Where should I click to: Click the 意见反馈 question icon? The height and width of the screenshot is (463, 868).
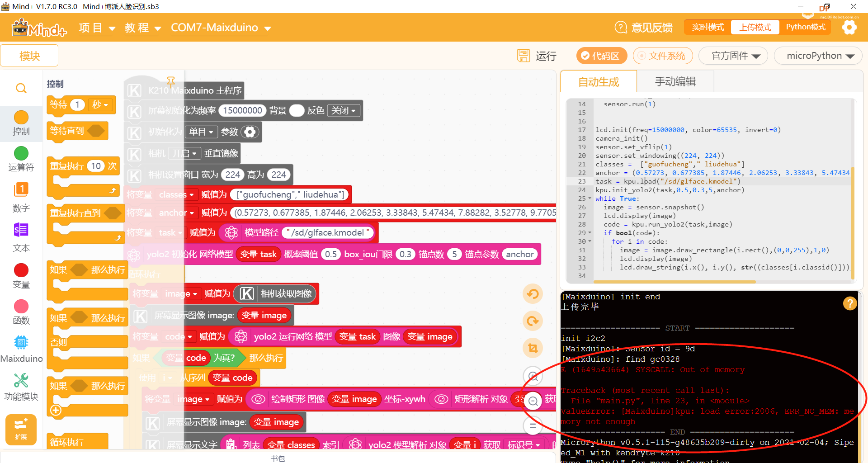tap(621, 28)
